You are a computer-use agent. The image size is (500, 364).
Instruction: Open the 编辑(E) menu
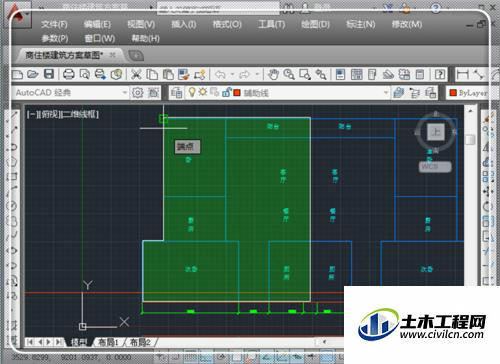[x=97, y=24]
